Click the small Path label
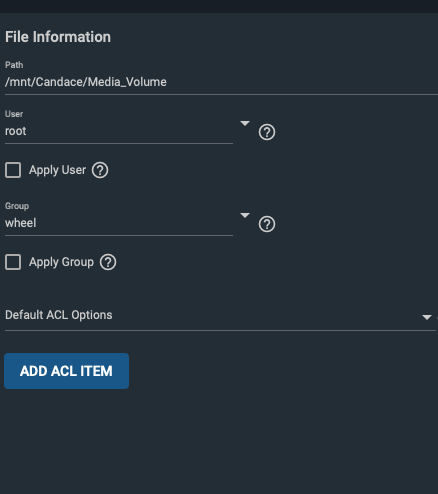Viewport: 438px width, 494px height. click(14, 65)
